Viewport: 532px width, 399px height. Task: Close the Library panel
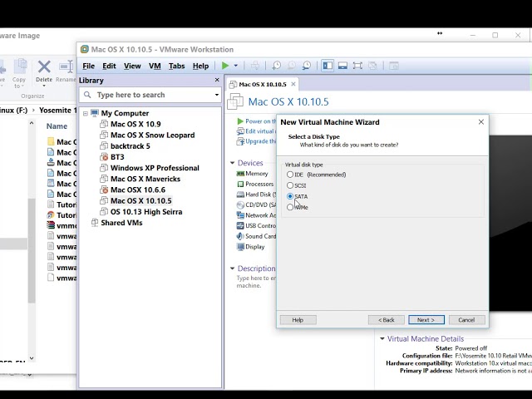217,80
